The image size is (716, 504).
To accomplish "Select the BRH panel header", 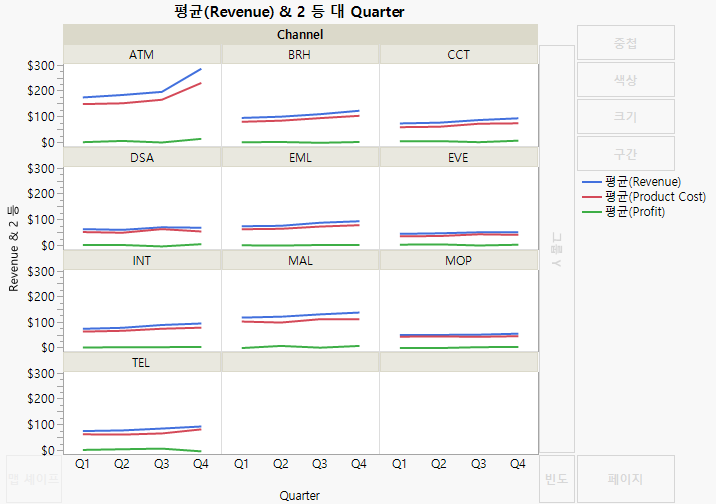I will [300, 55].
